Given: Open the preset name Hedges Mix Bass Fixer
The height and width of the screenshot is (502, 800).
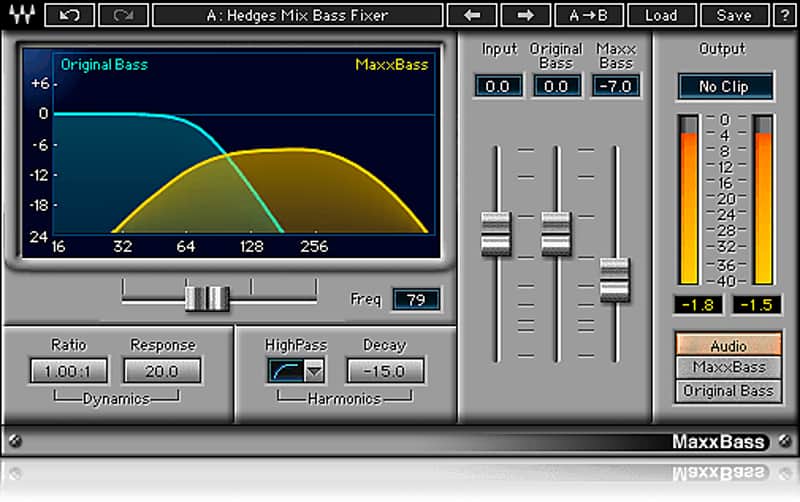Looking at the screenshot, I should point(297,15).
